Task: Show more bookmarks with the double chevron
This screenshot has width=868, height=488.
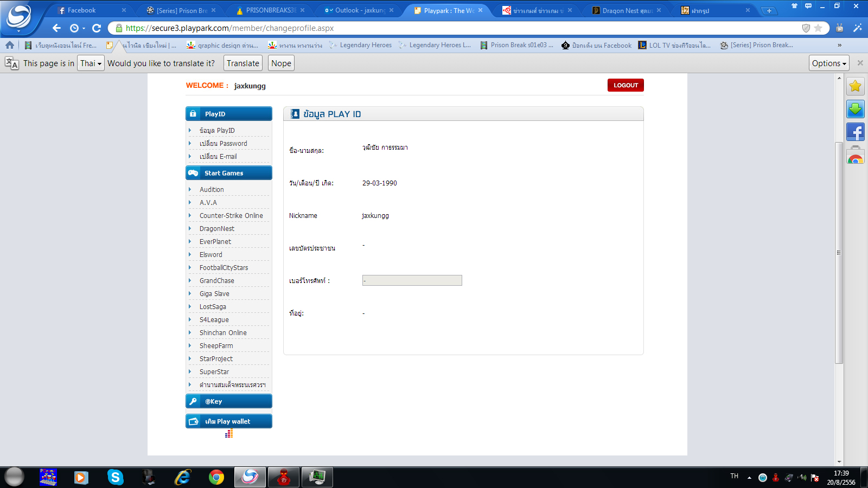Action: pos(839,45)
